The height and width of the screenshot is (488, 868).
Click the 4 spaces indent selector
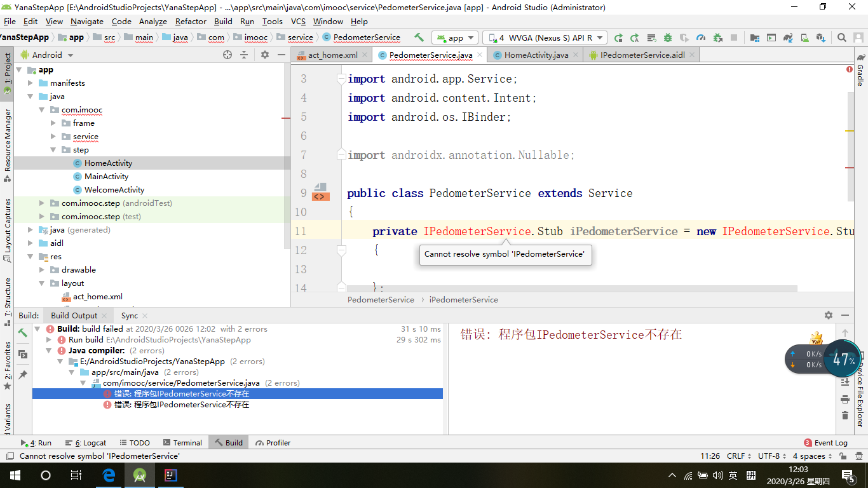[x=812, y=456]
